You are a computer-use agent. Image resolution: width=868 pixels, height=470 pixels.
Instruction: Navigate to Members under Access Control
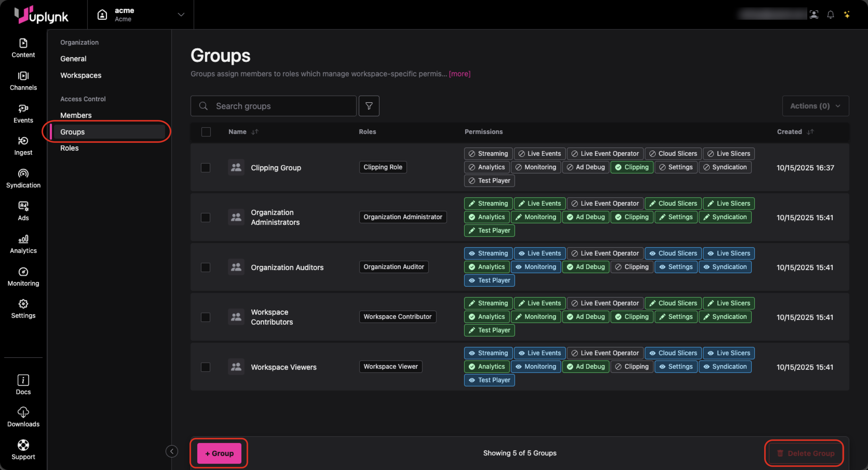76,115
